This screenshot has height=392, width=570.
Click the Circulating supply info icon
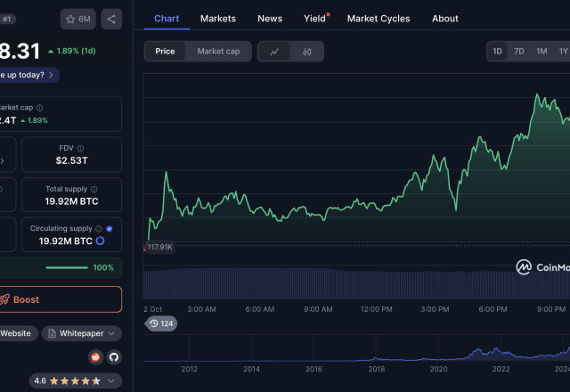[x=100, y=229]
